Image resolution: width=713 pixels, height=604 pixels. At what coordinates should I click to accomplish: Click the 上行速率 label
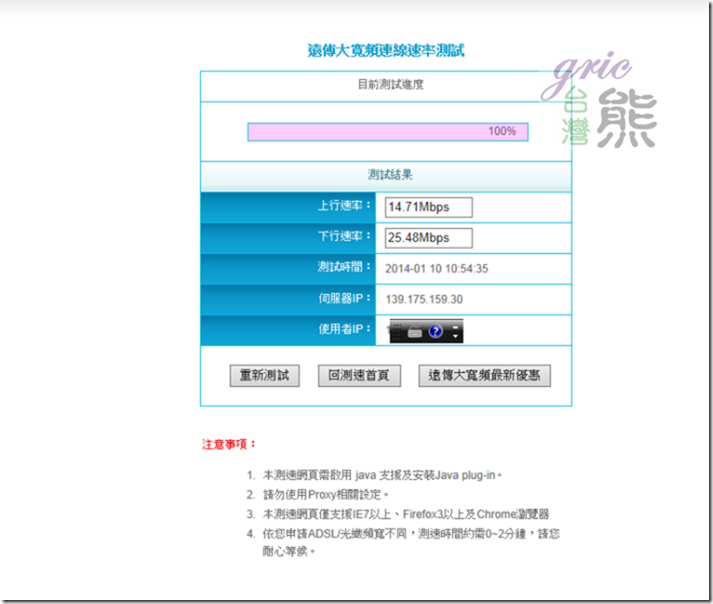pyautogui.click(x=344, y=206)
